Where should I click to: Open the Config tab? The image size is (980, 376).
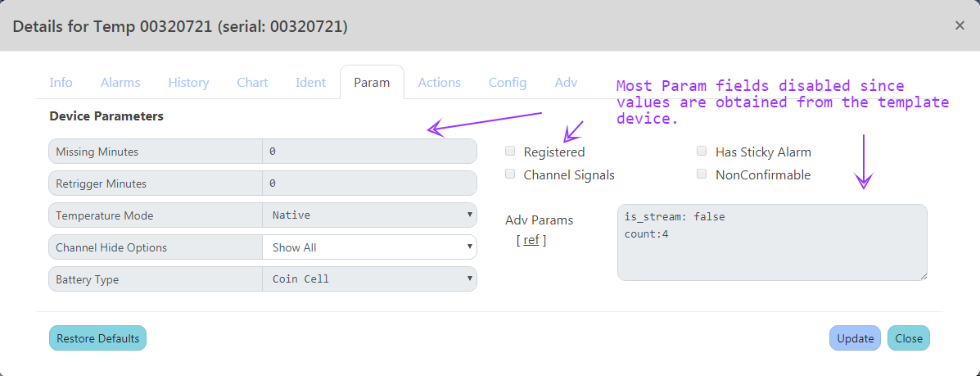click(508, 82)
